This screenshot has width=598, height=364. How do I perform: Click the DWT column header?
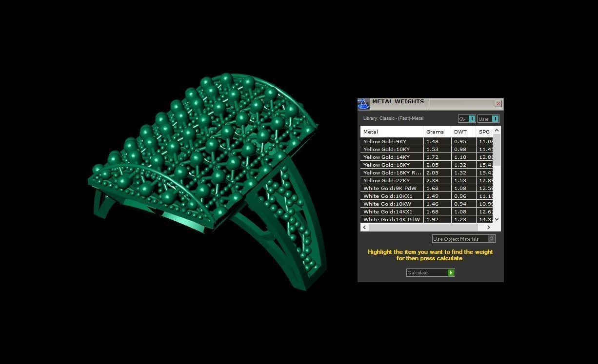tap(463, 132)
